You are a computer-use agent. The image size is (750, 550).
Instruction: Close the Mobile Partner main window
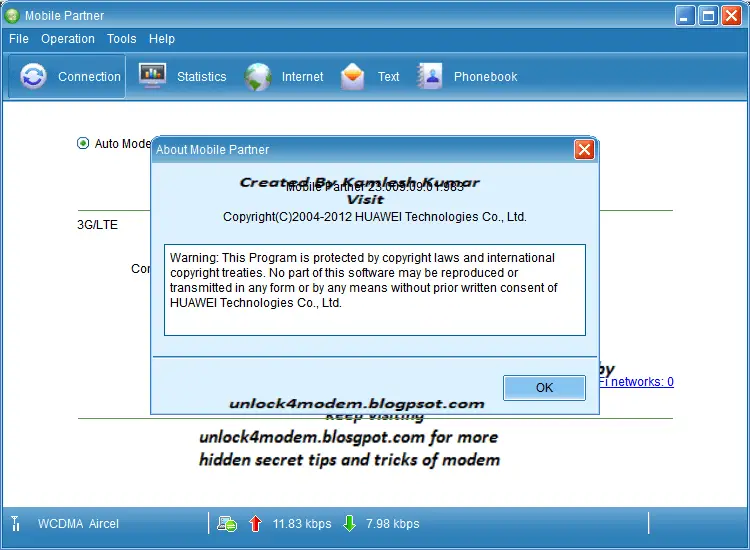(x=731, y=16)
